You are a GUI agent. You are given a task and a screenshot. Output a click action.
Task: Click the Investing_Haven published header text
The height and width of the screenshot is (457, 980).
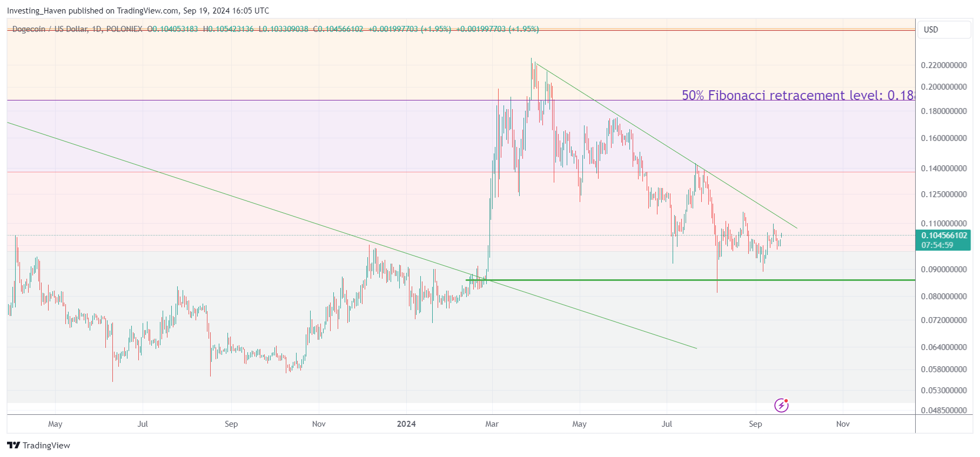138,11
